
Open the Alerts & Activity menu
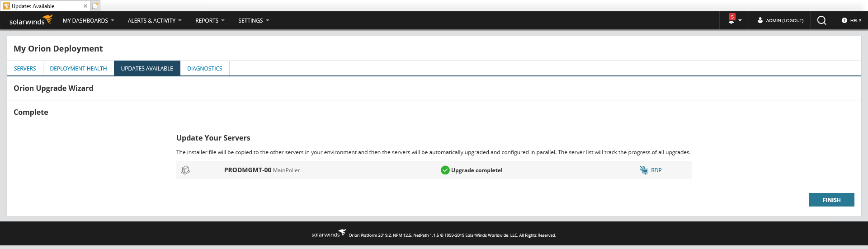(x=154, y=20)
